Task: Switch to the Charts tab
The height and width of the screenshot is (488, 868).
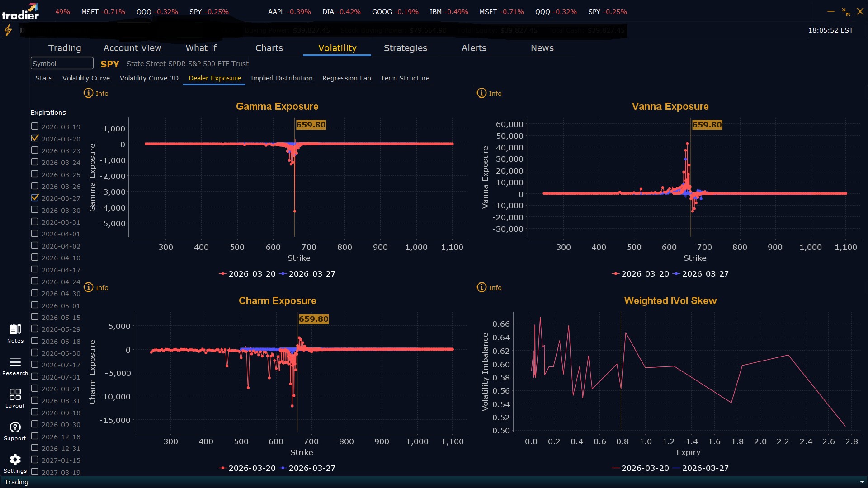Action: 269,48
